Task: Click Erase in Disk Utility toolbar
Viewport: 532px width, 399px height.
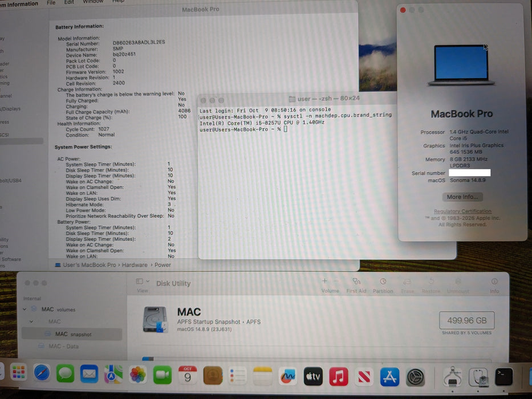Action: click(407, 286)
